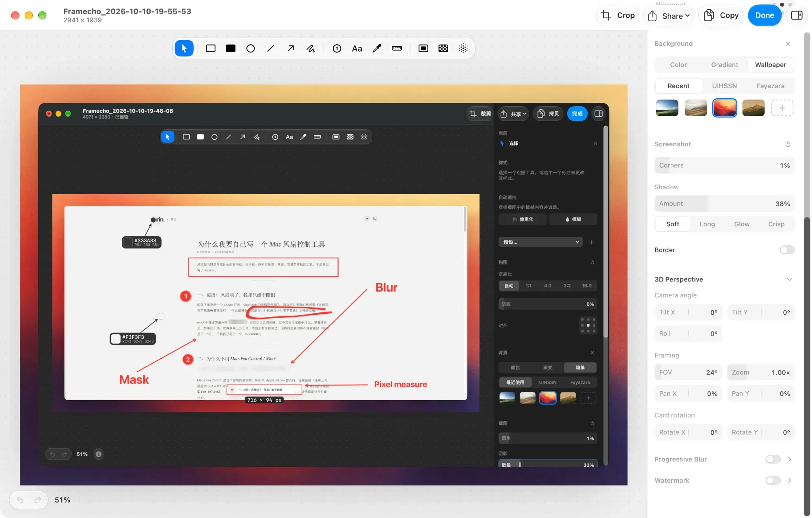Pick the pixelate mosaic tool
Viewport: 812px width, 518px height.
point(443,48)
